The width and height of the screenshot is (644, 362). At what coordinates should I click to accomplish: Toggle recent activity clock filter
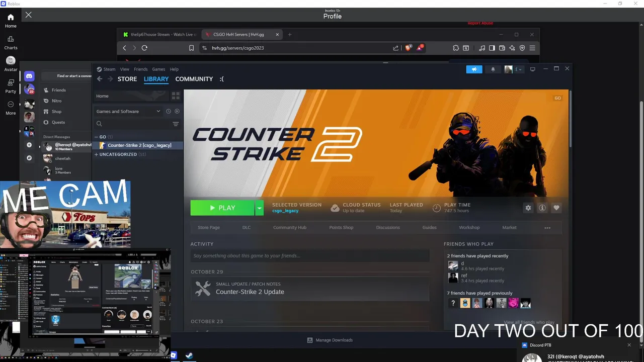coord(169,112)
